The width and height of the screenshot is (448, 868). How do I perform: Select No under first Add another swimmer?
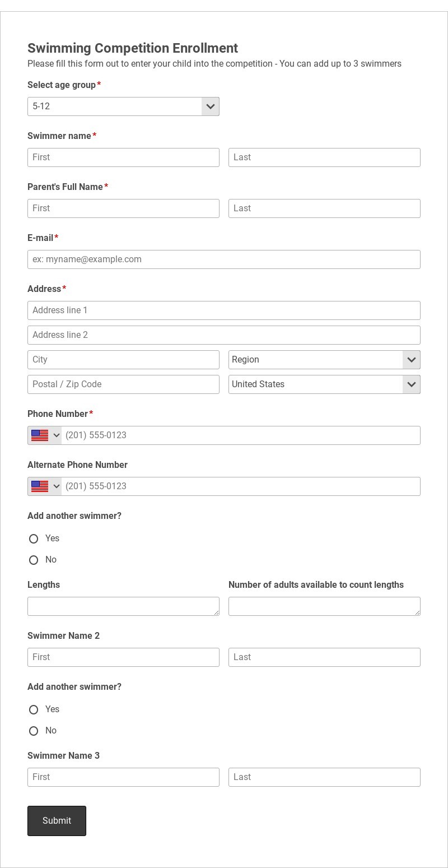34,560
